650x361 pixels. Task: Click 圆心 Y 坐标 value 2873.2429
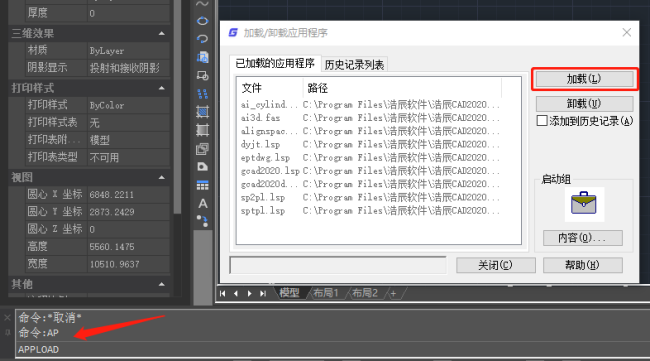click(x=129, y=212)
